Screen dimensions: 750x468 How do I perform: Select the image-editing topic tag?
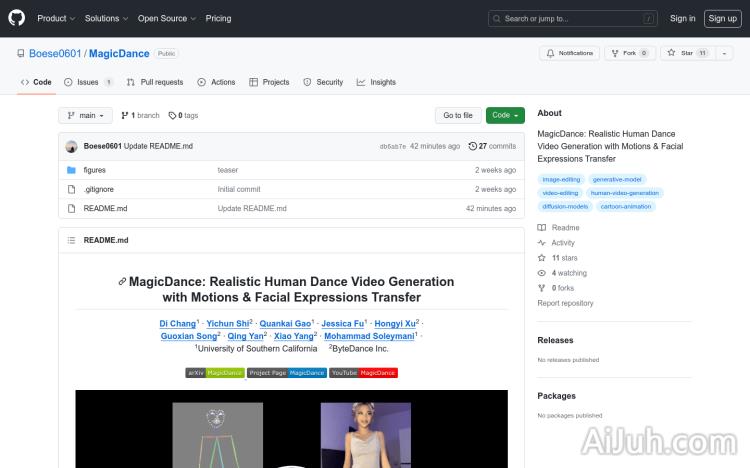561,179
